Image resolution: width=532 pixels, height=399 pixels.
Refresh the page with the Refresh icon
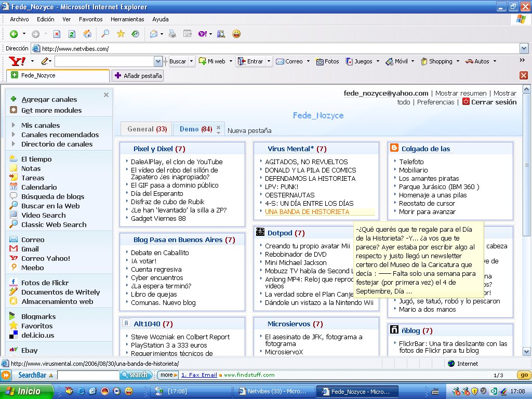tap(72, 34)
